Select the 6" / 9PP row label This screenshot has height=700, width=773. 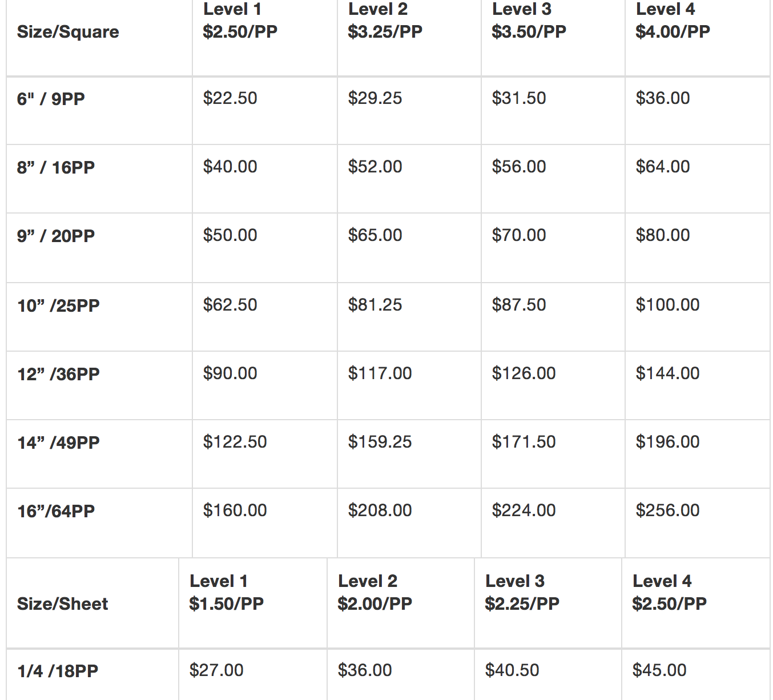[51, 99]
